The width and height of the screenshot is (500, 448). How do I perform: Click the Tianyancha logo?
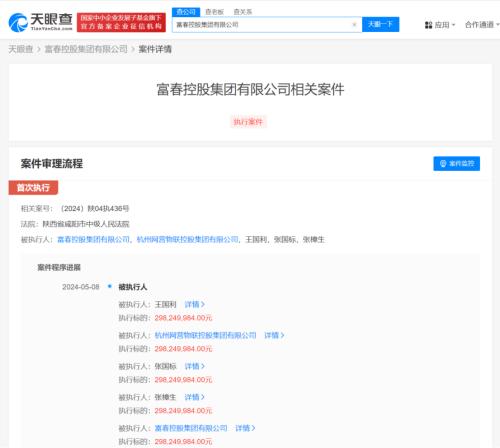[x=40, y=22]
